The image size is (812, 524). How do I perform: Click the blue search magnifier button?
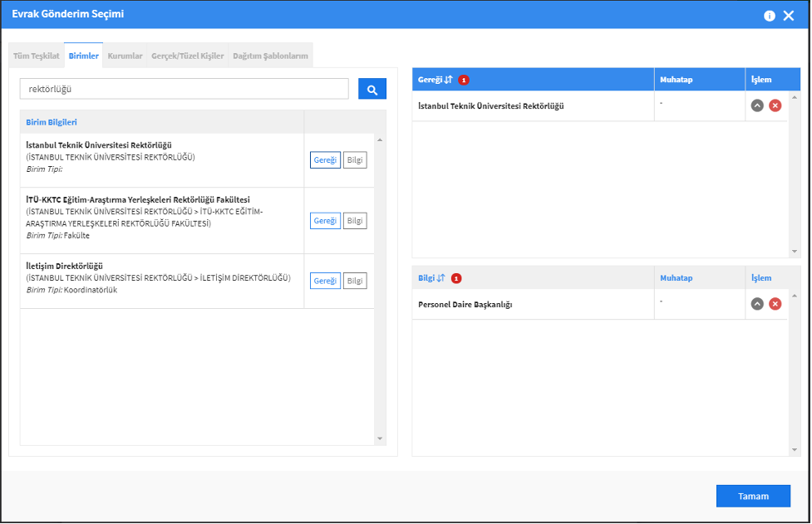click(x=372, y=89)
